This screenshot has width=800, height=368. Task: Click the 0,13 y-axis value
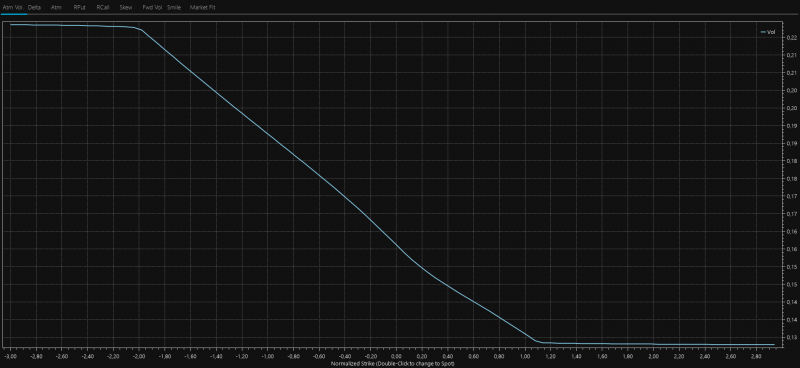pos(793,337)
